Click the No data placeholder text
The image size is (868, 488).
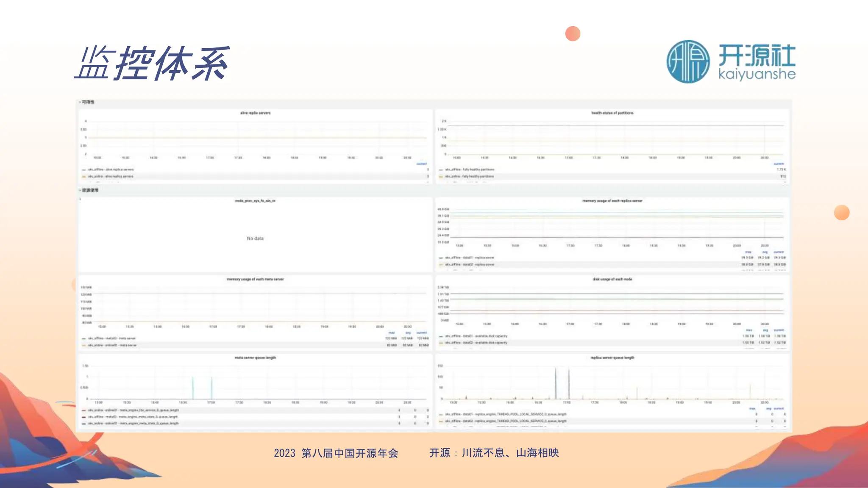point(255,238)
